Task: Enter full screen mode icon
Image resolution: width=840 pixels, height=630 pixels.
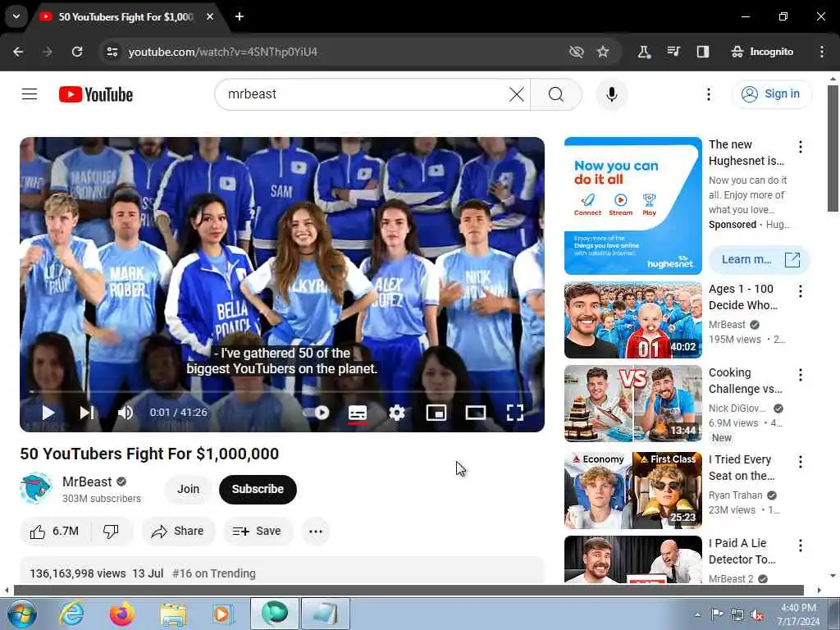Action: click(x=515, y=413)
